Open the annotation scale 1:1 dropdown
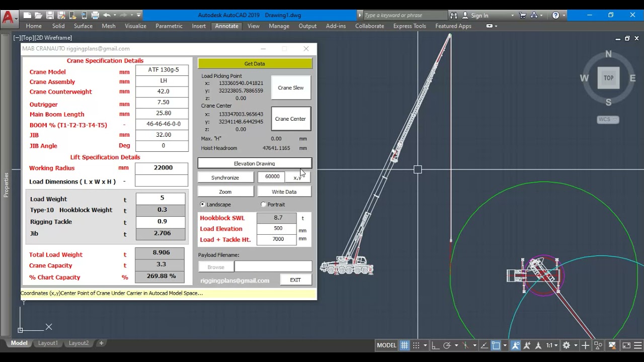Screen dimensions: 644x362 click(x=552, y=345)
